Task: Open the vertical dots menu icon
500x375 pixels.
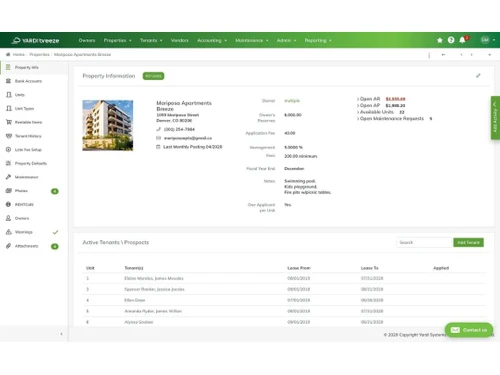Action: (x=429, y=55)
